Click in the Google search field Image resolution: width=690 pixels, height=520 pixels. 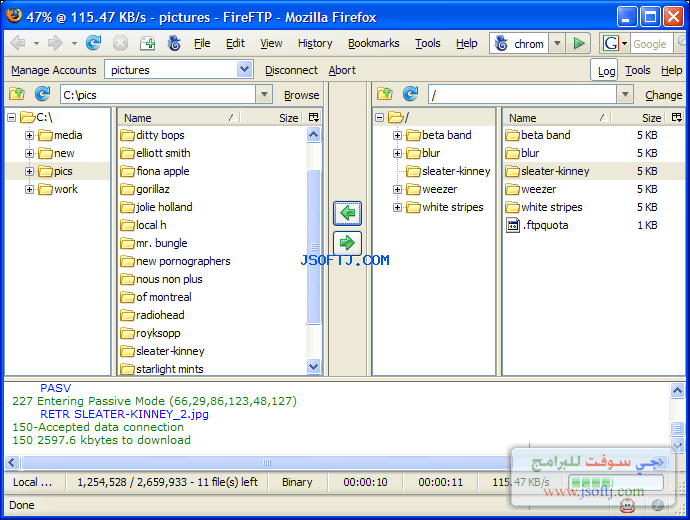tap(652, 44)
